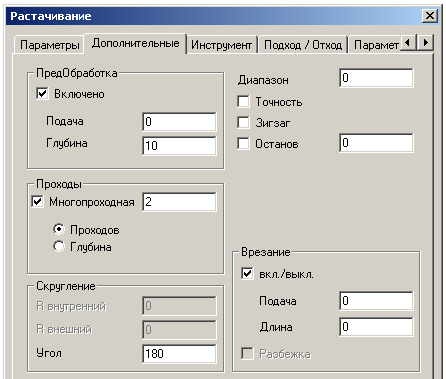Screen dimensions: 446x379
Task: Click the Растачивание title bar text
Action: click(x=51, y=16)
